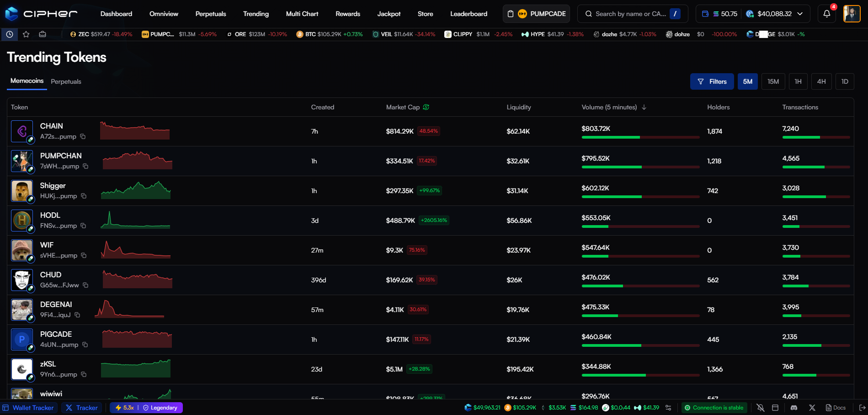Open the Discord icon in footer
The height and width of the screenshot is (415, 868).
(x=794, y=408)
